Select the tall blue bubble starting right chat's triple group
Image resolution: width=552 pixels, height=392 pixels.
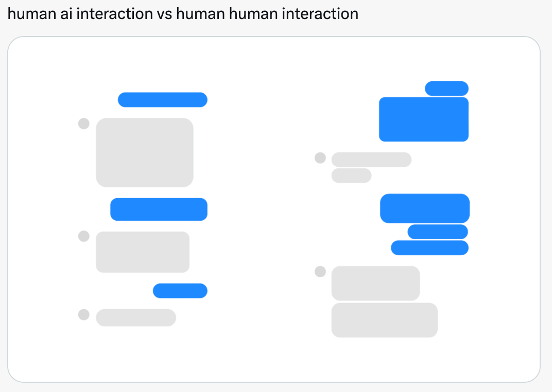pyautogui.click(x=425, y=208)
